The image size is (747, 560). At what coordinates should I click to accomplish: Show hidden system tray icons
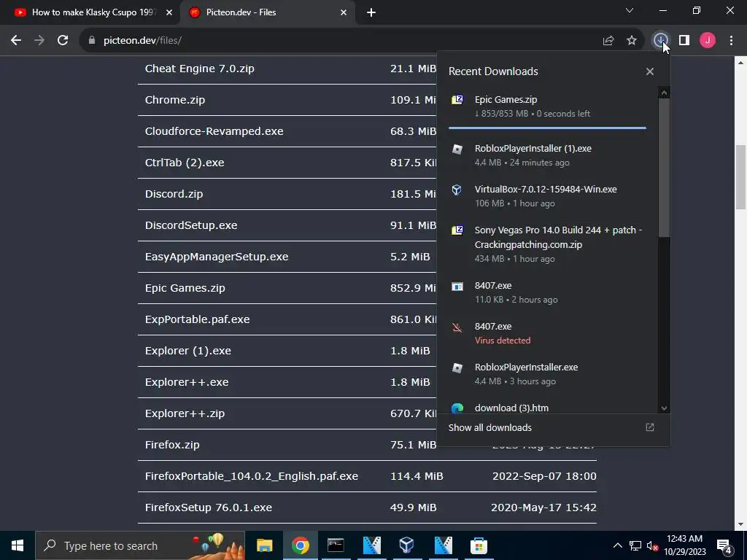point(617,545)
